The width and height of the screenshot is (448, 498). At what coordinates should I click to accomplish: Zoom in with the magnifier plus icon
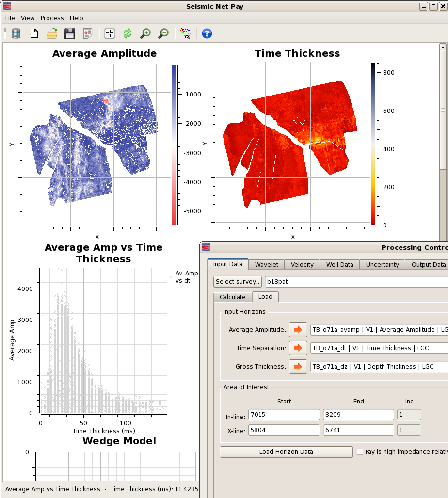(145, 33)
